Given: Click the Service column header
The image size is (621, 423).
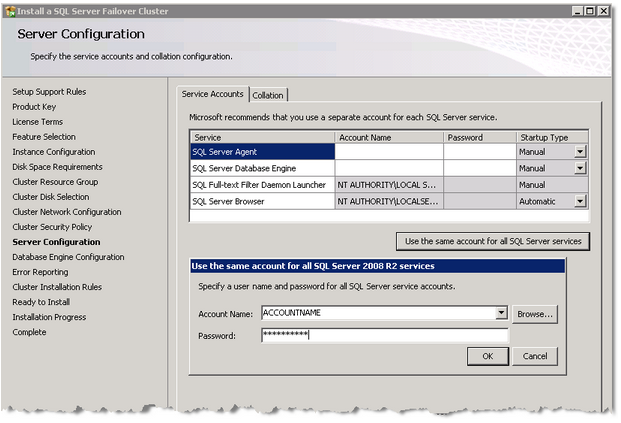Looking at the screenshot, I should (x=263, y=137).
